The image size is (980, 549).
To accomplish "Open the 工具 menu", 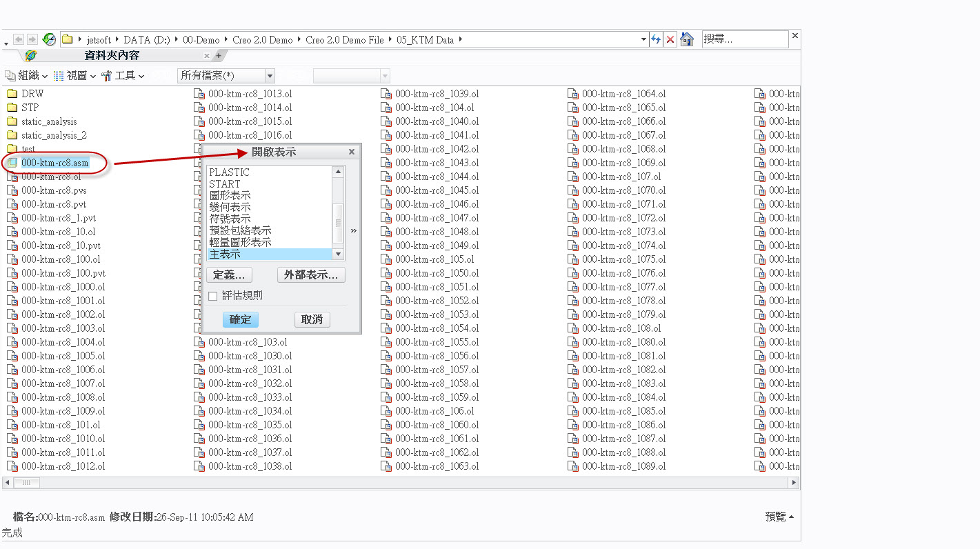I will [123, 76].
